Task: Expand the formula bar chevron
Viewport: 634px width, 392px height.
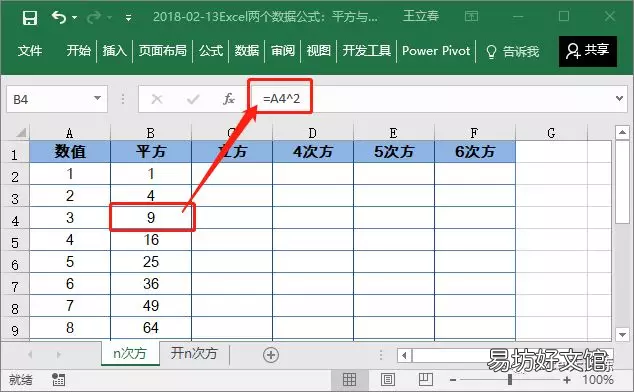Action: [x=619, y=98]
